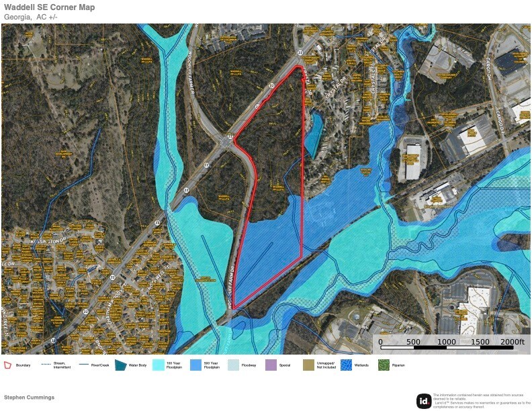Click the map scale bar

(x=447, y=348)
